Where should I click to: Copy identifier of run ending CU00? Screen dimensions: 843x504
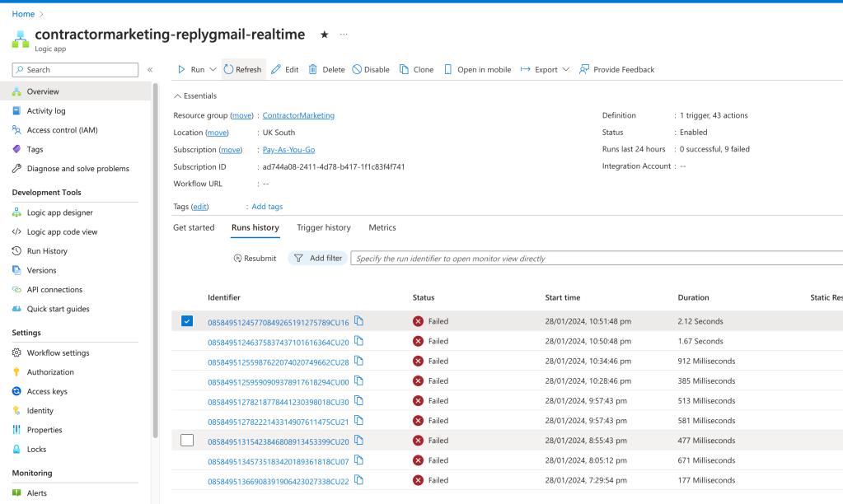pyautogui.click(x=359, y=381)
